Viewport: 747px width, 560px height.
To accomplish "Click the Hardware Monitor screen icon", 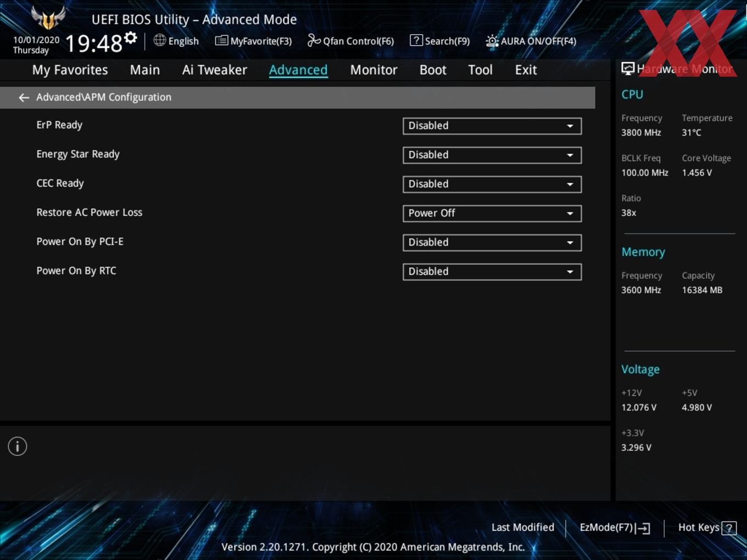I will pos(628,69).
